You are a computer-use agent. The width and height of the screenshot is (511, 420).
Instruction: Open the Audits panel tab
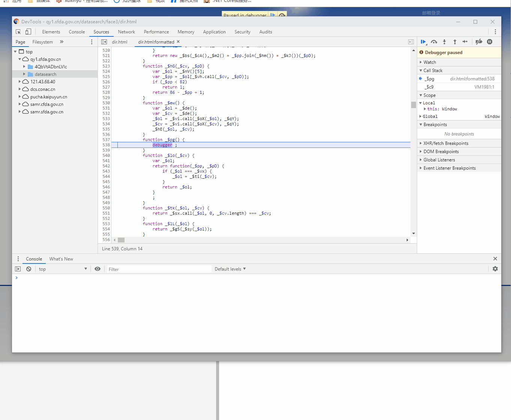pyautogui.click(x=266, y=32)
